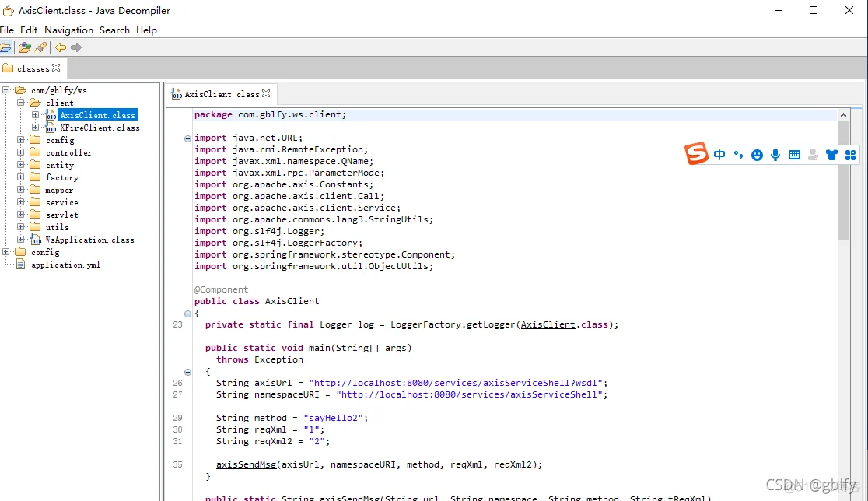868x501 pixels.
Task: Collapse the import block fold marker
Action: (187, 138)
